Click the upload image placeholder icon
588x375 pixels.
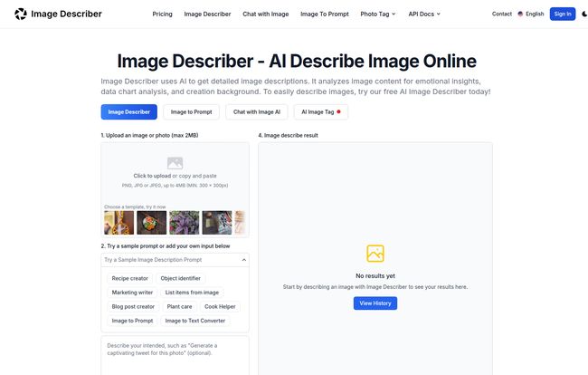pos(175,163)
